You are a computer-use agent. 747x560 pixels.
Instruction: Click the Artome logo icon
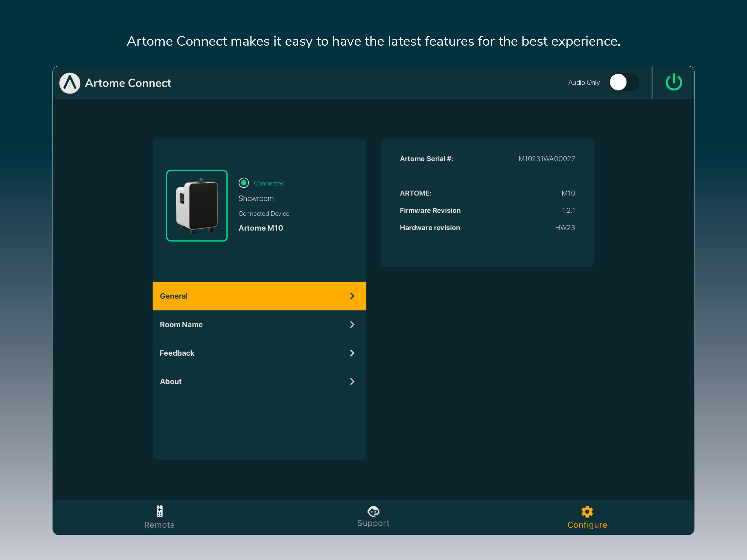click(69, 83)
